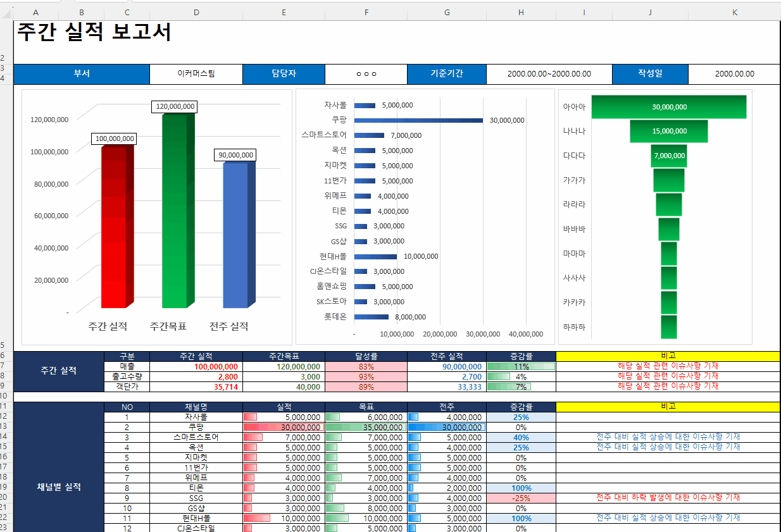Select the 기준기간 label cell
Viewport: 781px width, 532px height.
tap(447, 73)
